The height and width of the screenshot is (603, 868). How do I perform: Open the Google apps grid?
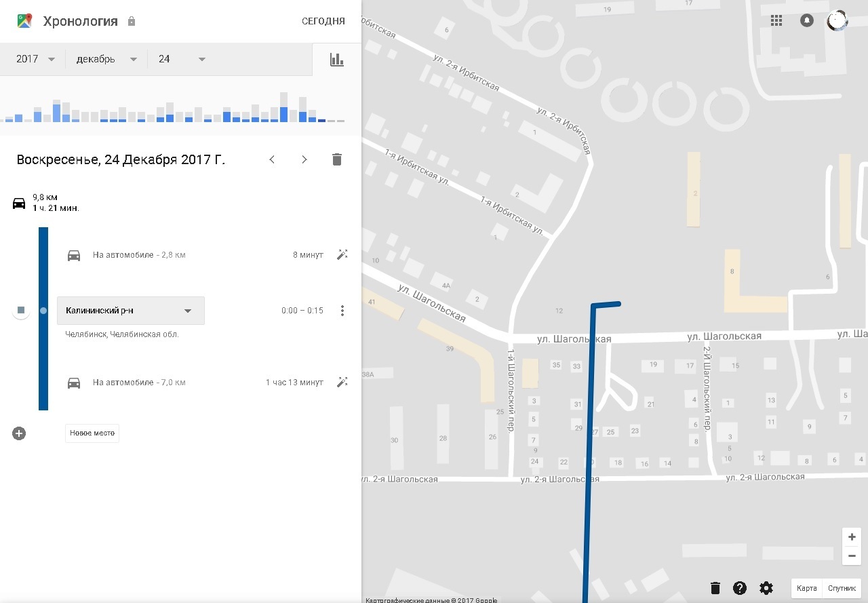pyautogui.click(x=776, y=20)
